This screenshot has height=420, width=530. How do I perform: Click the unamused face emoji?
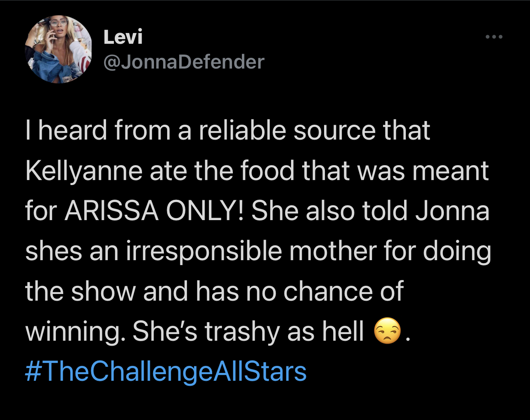(x=387, y=332)
